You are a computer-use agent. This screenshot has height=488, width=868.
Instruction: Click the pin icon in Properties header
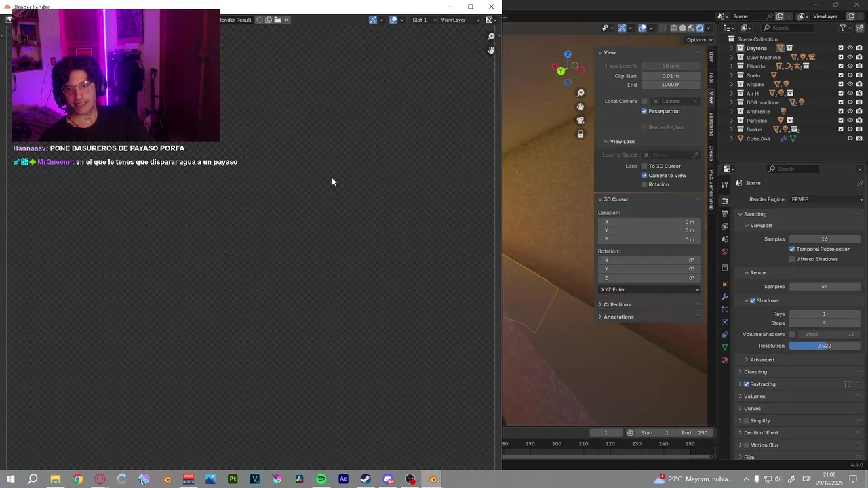pyautogui.click(x=860, y=183)
